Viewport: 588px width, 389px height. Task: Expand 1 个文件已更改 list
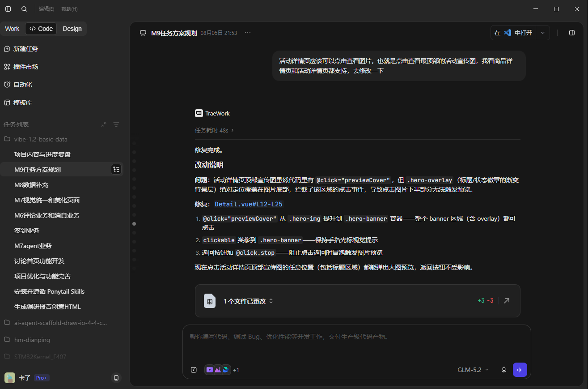point(248,301)
